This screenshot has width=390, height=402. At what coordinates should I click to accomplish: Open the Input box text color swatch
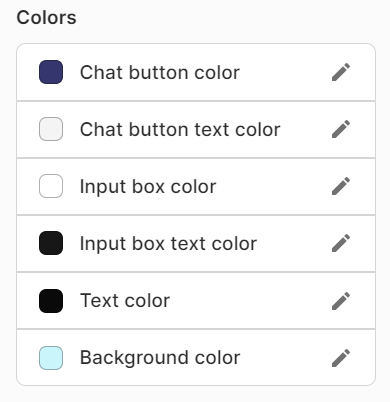click(51, 243)
